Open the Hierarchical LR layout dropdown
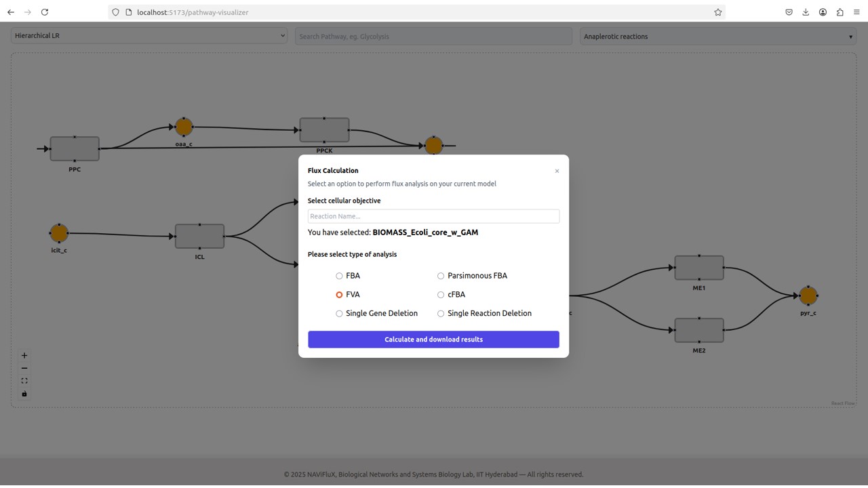The width and height of the screenshot is (868, 488). (149, 35)
